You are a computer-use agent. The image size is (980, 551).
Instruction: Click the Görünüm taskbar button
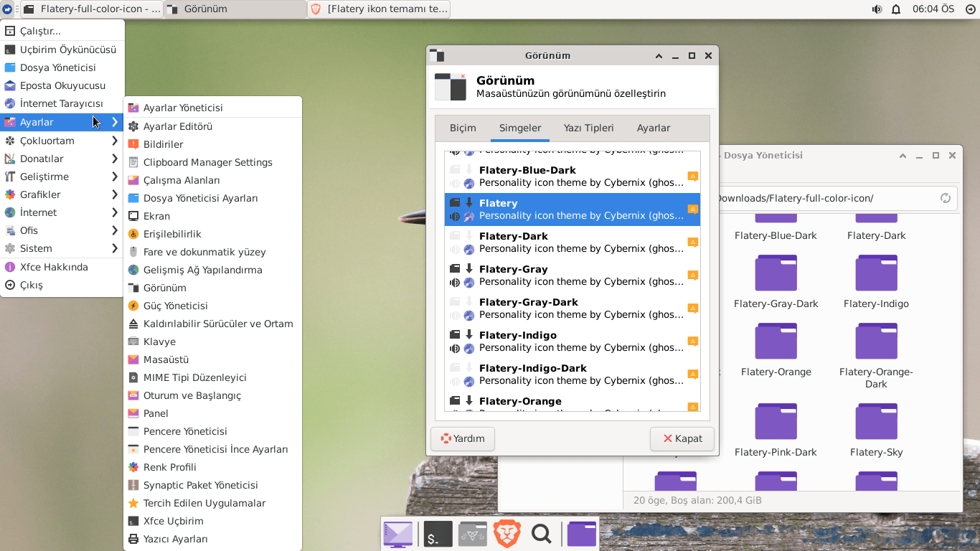pos(235,9)
